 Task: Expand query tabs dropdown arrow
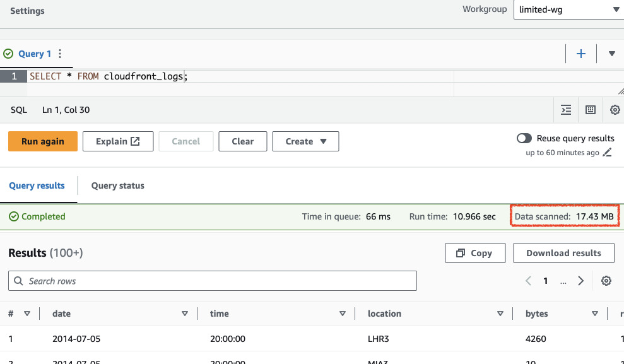[611, 54]
